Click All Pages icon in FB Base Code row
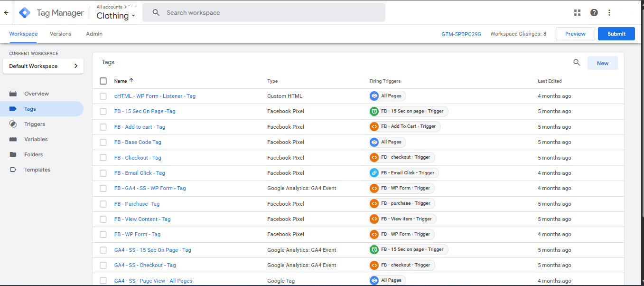The height and width of the screenshot is (286, 644). pyautogui.click(x=374, y=142)
